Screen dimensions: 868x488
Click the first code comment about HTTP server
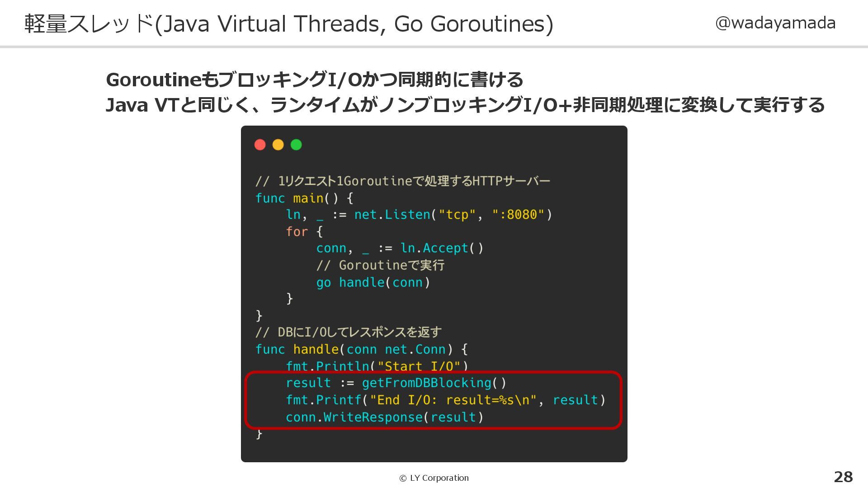click(402, 181)
